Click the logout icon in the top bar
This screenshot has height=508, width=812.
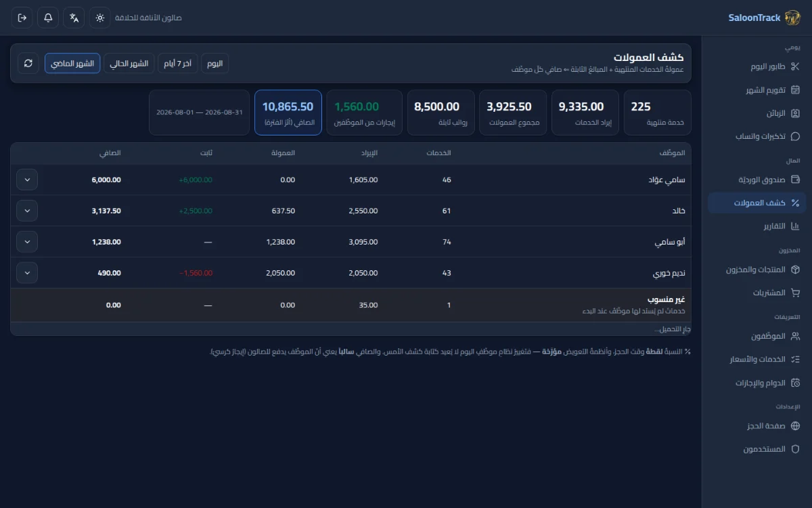click(x=22, y=18)
